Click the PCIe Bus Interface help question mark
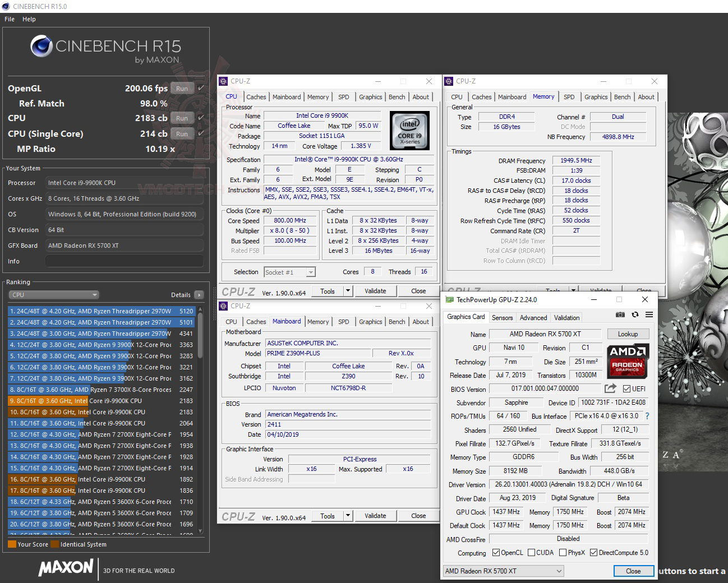728x583 pixels. pyautogui.click(x=647, y=416)
